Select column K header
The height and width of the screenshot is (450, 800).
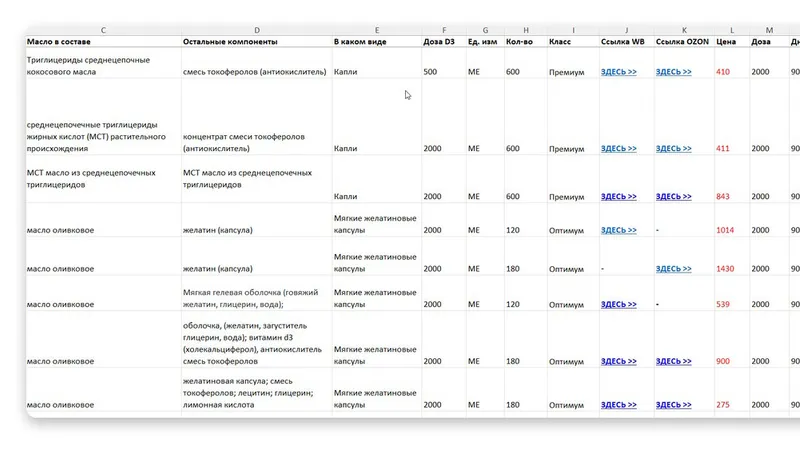[x=684, y=30]
